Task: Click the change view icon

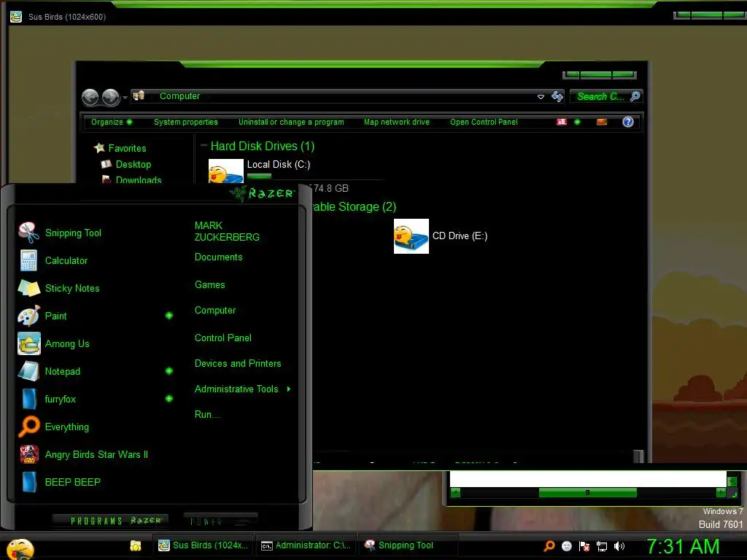Action: point(562,122)
